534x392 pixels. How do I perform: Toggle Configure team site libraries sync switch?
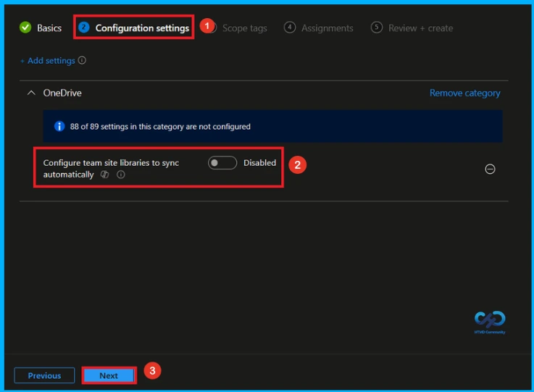[x=222, y=163]
